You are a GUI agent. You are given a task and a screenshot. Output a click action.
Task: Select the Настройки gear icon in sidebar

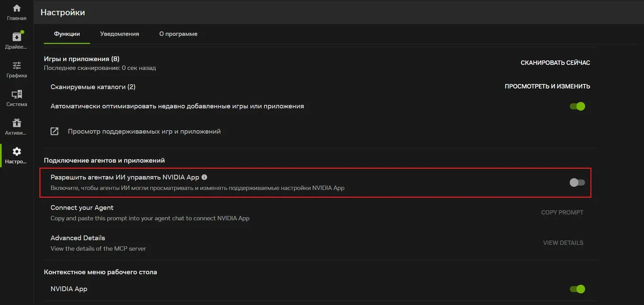pyautogui.click(x=17, y=152)
